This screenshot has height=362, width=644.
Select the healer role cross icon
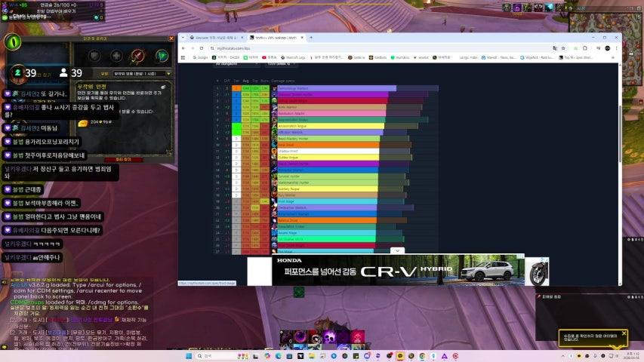point(116,55)
